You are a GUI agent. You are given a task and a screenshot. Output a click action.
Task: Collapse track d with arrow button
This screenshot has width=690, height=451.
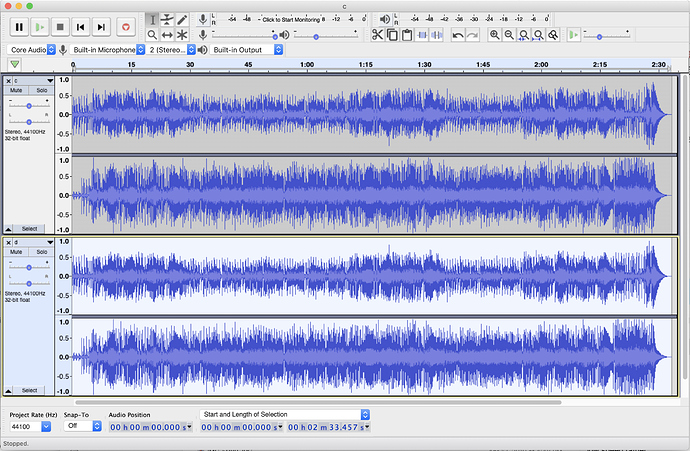tap(8, 390)
